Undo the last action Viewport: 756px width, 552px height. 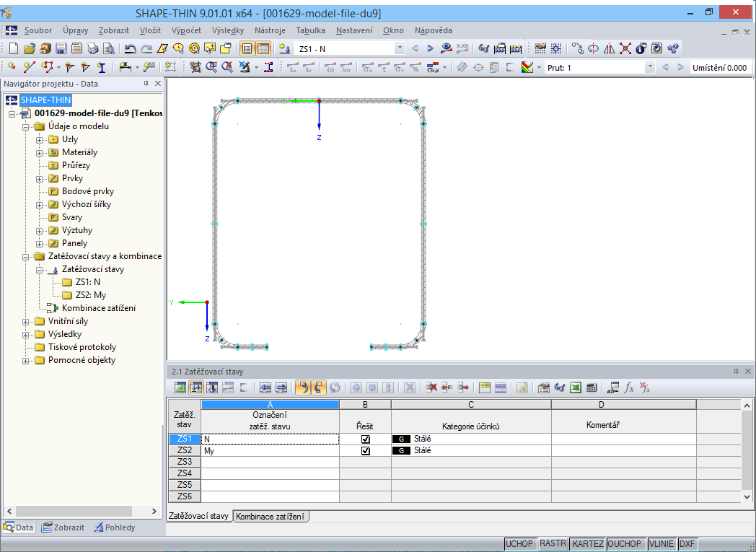pyautogui.click(x=130, y=48)
